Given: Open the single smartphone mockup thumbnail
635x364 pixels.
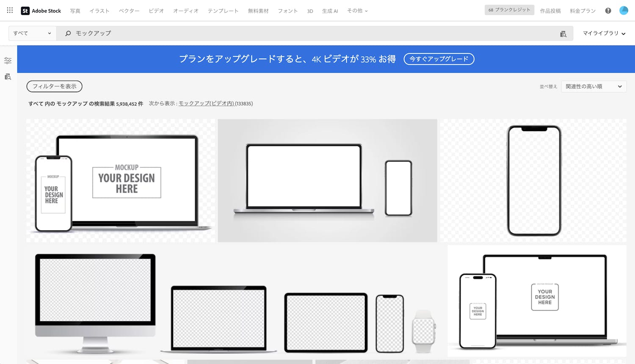Looking at the screenshot, I should point(533,181).
